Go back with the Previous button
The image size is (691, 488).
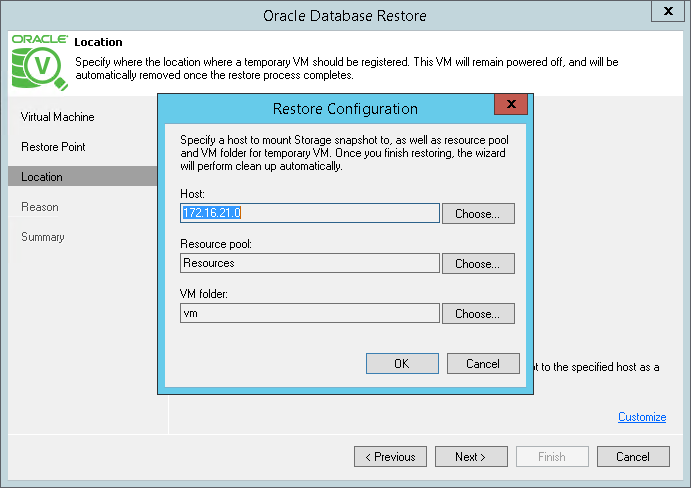point(390,457)
